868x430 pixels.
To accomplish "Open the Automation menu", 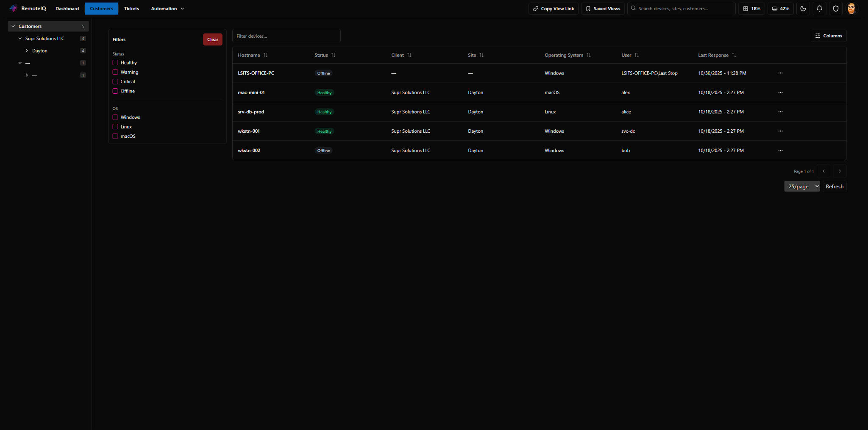I will coord(167,8).
